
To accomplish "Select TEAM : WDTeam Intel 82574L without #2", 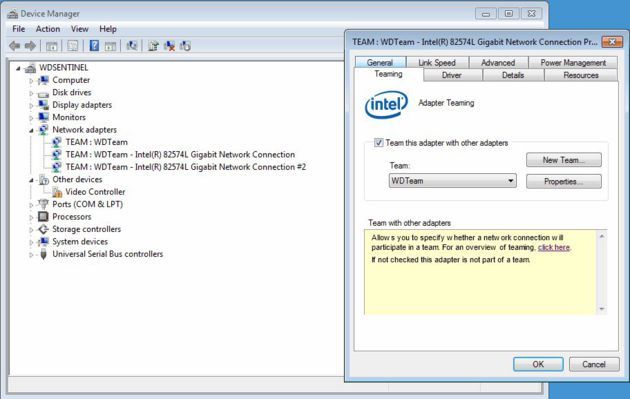I will click(x=180, y=155).
